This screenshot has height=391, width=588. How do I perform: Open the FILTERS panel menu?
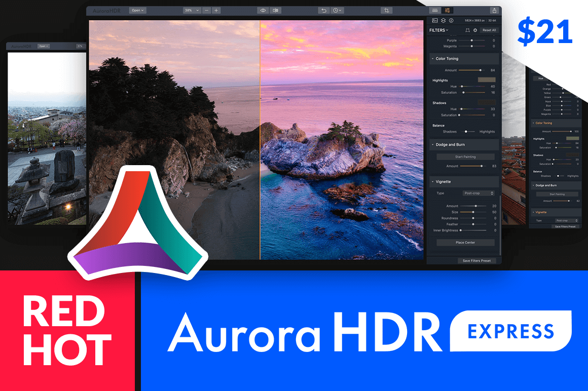[438, 30]
